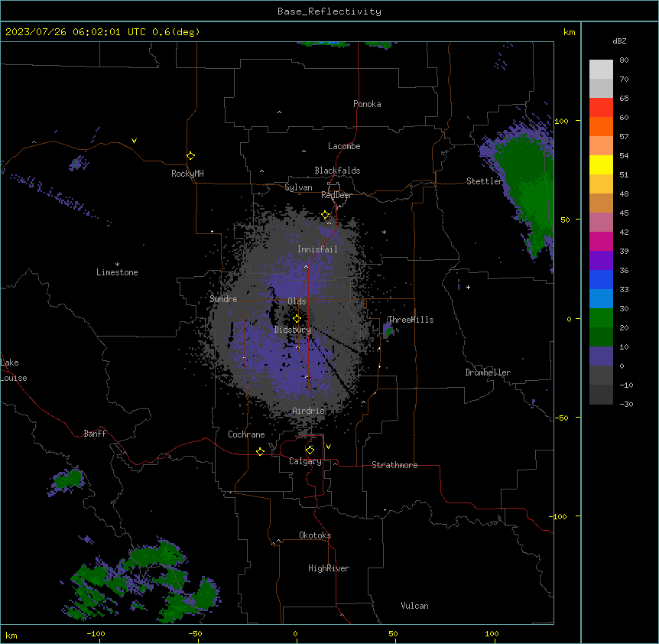Click the Calgary city label
The image size is (659, 644).
305,461
